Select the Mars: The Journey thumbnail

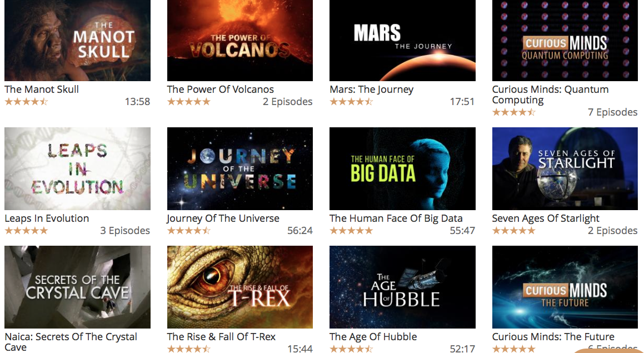coord(402,40)
